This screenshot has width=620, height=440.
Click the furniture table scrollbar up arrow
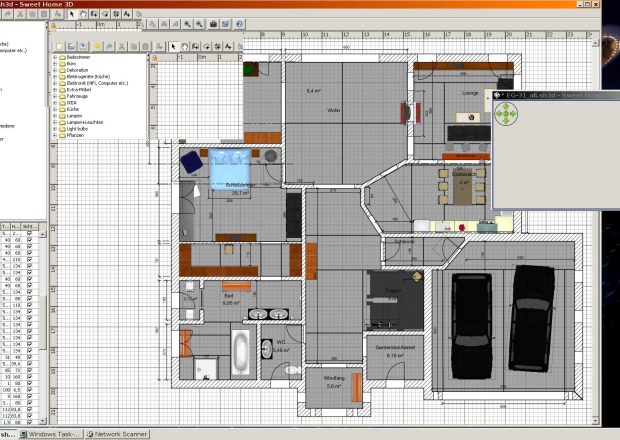42,234
